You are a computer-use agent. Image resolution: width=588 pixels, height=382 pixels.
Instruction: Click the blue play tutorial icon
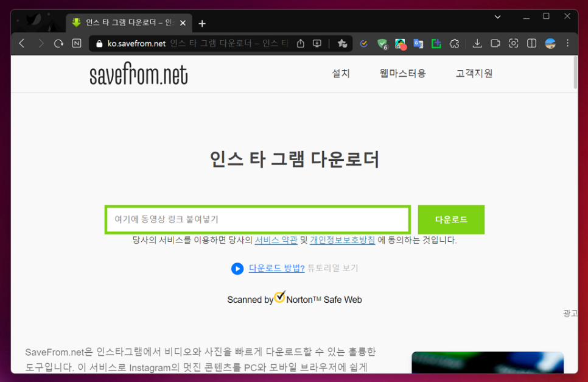point(237,269)
